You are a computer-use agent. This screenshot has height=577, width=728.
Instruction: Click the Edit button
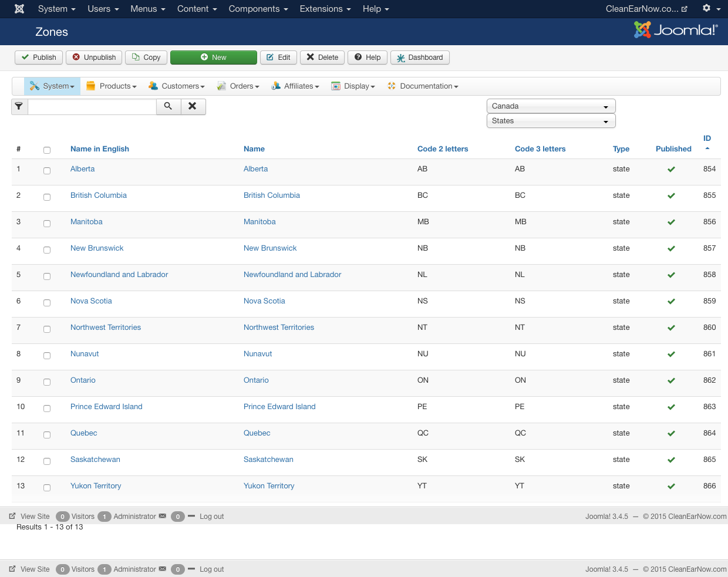278,58
